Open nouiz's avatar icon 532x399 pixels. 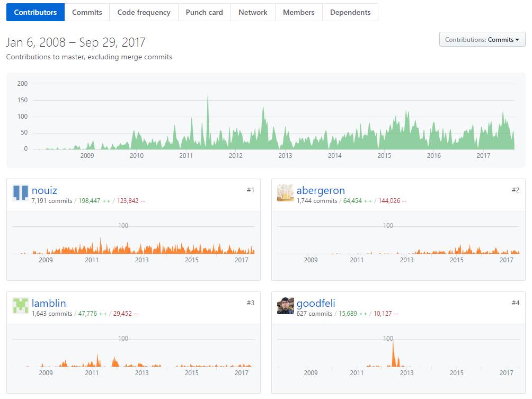click(20, 193)
